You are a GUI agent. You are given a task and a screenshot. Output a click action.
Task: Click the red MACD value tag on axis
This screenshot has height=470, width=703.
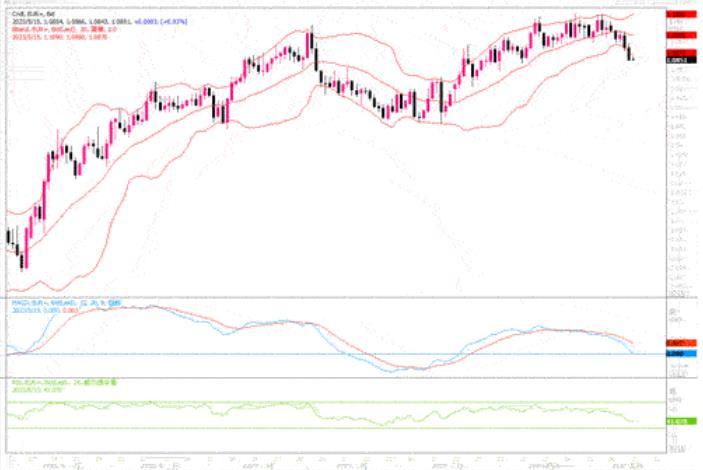click(x=676, y=342)
